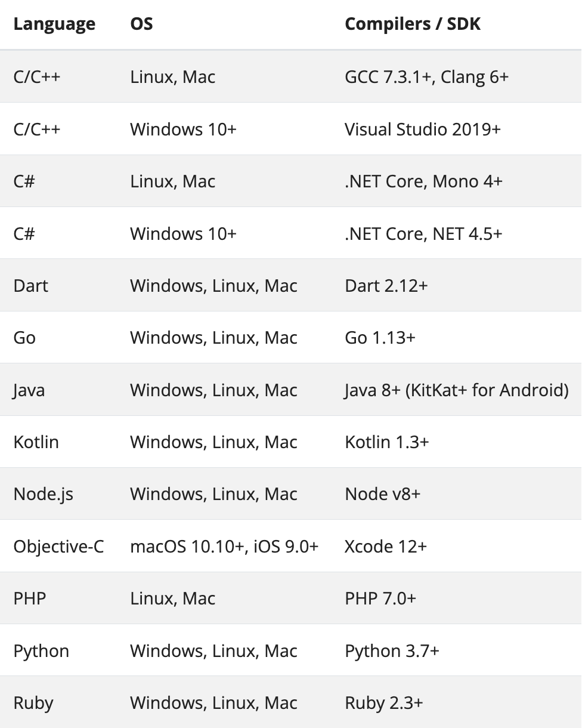Viewport: 582px width, 728px height.
Task: Click the Java language cell
Action: point(29,390)
